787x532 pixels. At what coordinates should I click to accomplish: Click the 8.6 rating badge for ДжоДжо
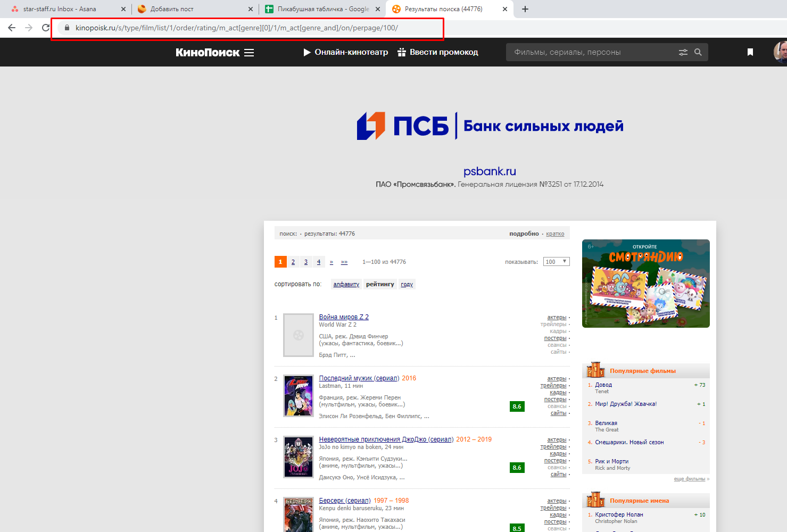click(517, 468)
